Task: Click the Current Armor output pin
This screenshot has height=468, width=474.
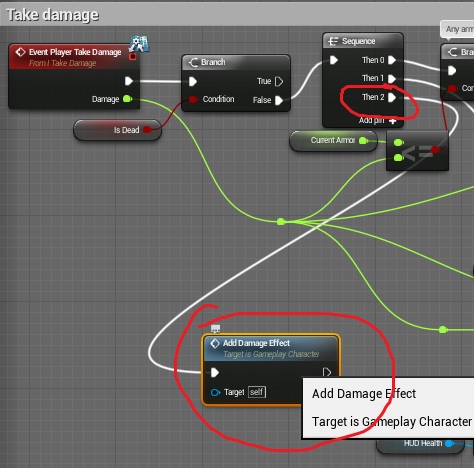Action: click(x=363, y=141)
